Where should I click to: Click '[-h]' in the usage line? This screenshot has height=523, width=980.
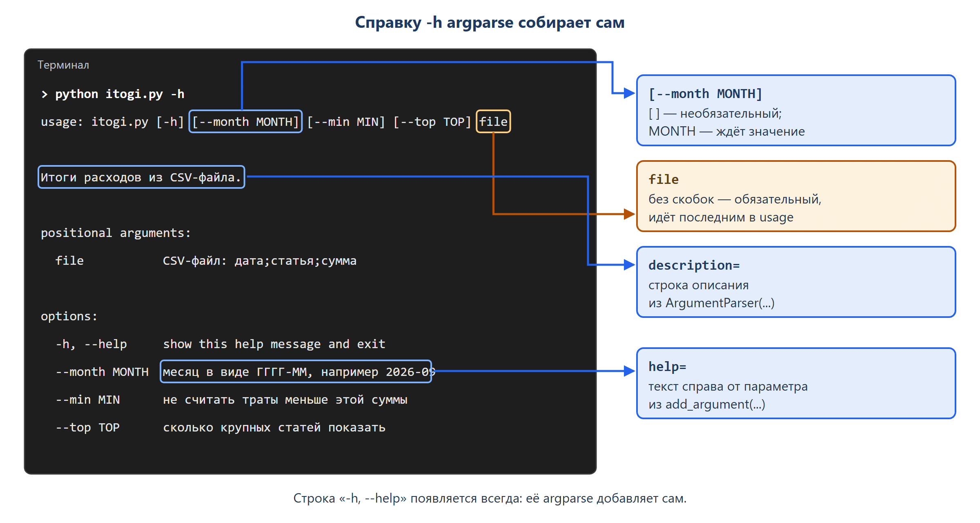170,122
